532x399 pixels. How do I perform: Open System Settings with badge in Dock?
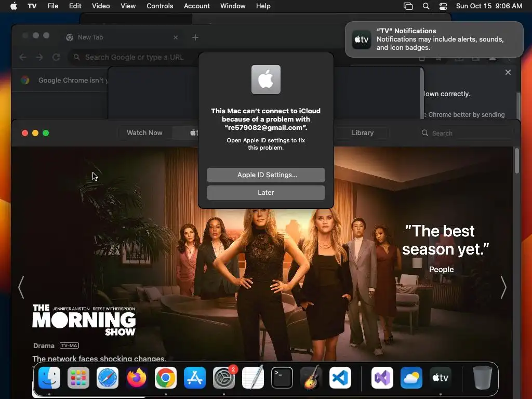224,378
